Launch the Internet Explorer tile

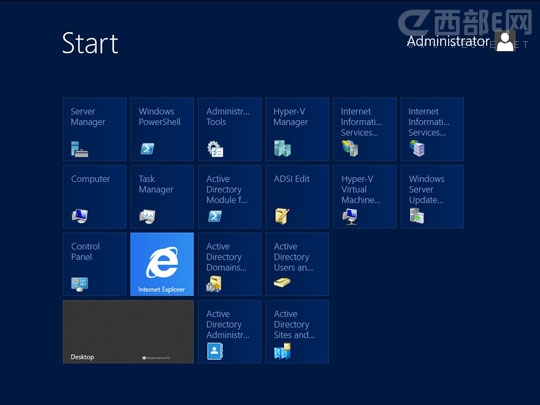pos(162,264)
